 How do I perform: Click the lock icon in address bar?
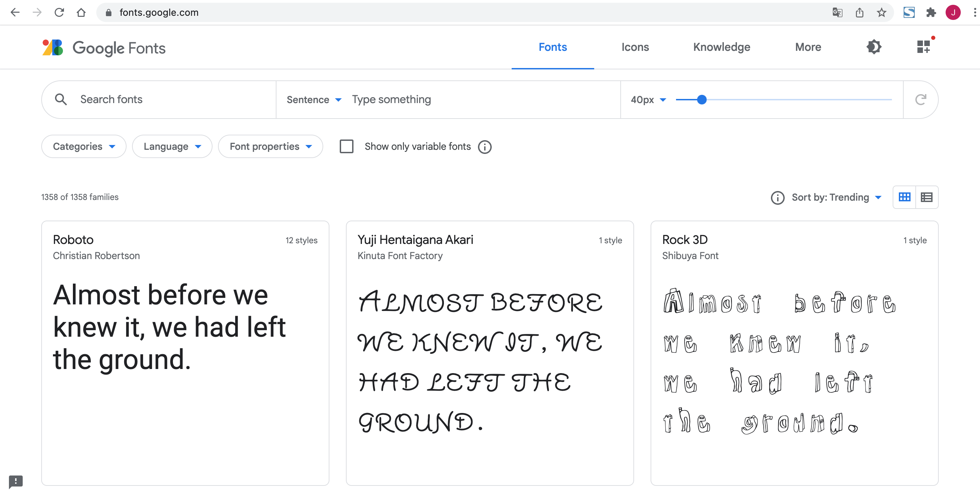pos(108,13)
